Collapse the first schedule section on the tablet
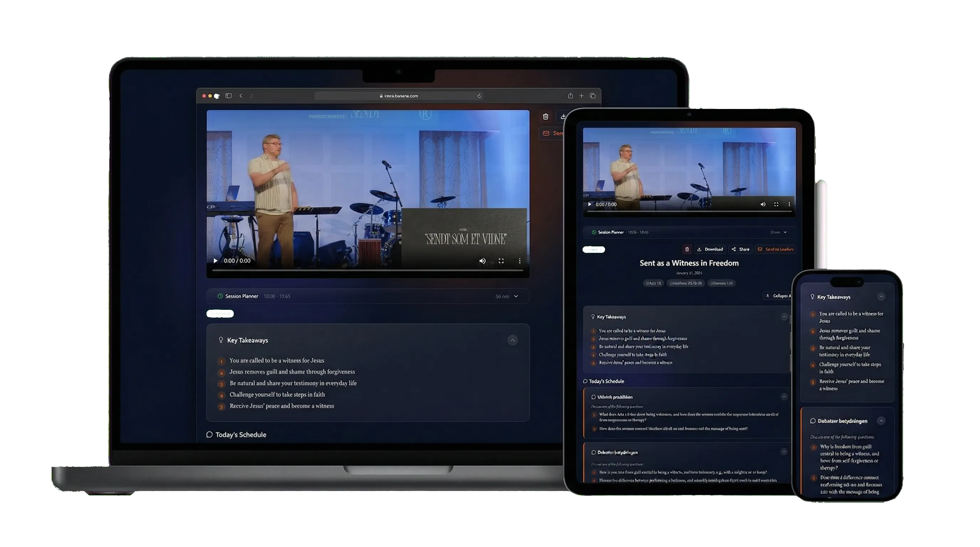 [x=784, y=397]
